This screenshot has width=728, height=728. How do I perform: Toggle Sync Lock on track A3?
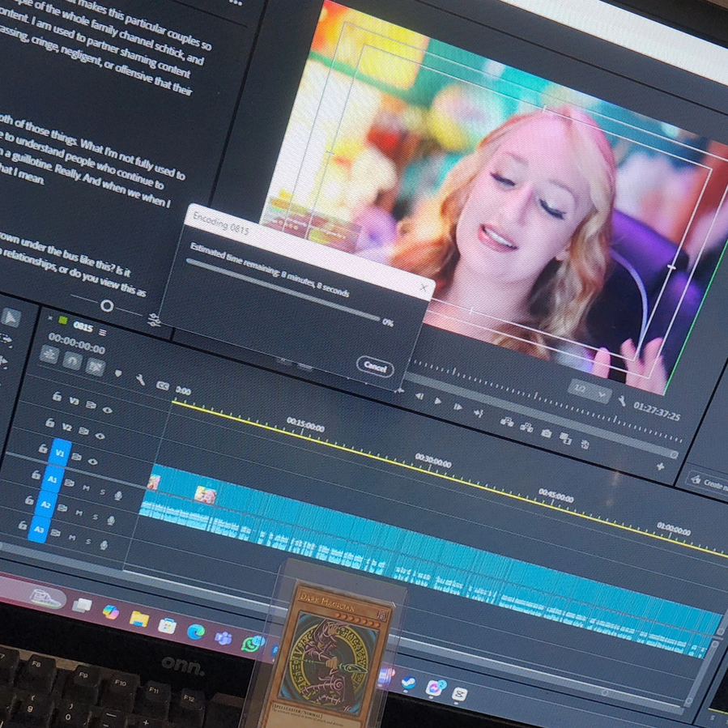click(x=55, y=533)
